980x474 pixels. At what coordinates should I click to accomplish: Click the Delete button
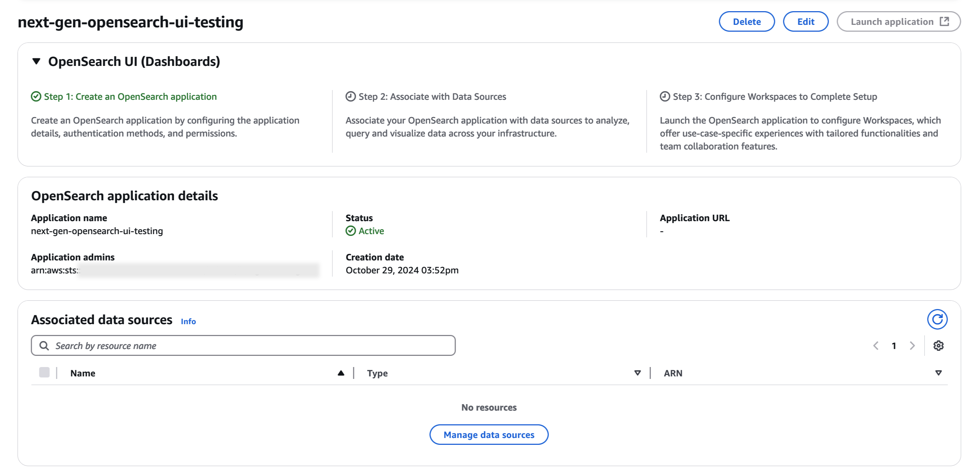point(746,22)
